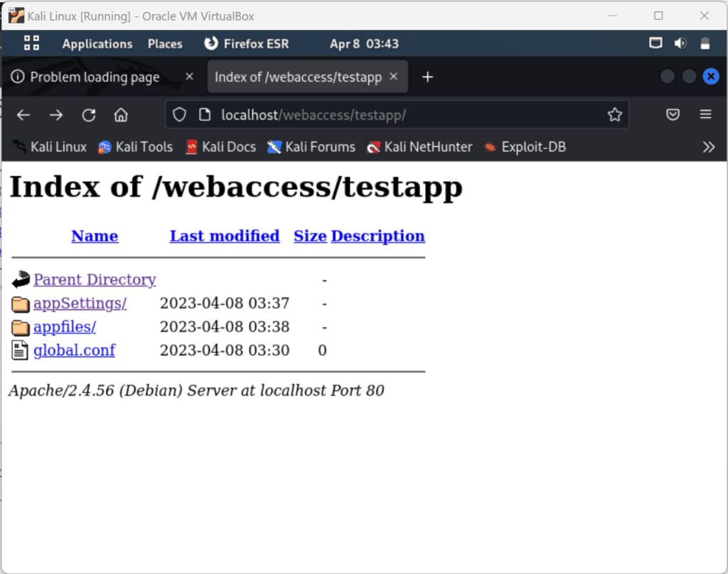Open the appSettings/ directory
Image resolution: width=728 pixels, height=574 pixels.
tap(80, 303)
